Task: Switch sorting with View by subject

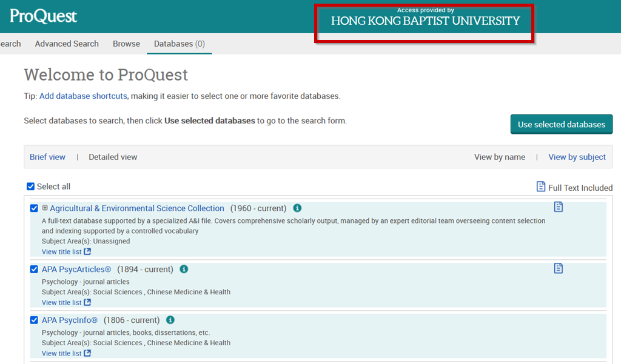Action: tap(577, 156)
